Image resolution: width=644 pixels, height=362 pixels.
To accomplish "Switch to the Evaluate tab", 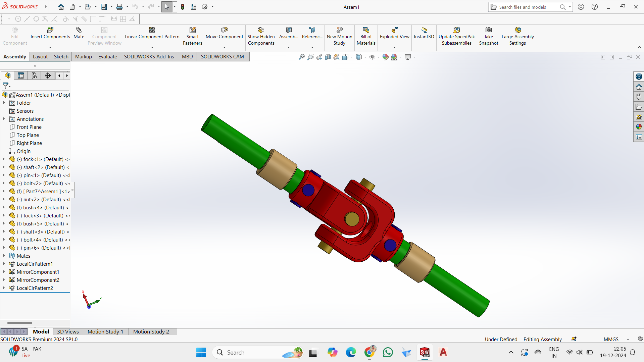I will coord(107,56).
